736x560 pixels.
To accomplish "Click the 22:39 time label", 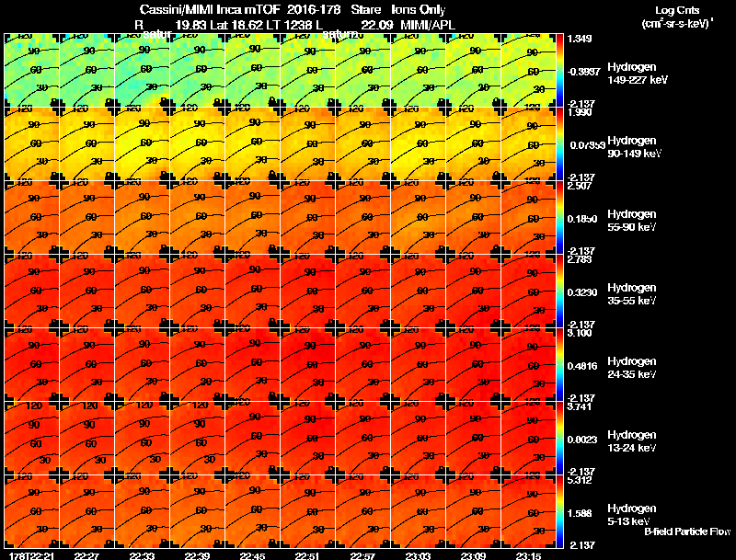I will tap(197, 555).
